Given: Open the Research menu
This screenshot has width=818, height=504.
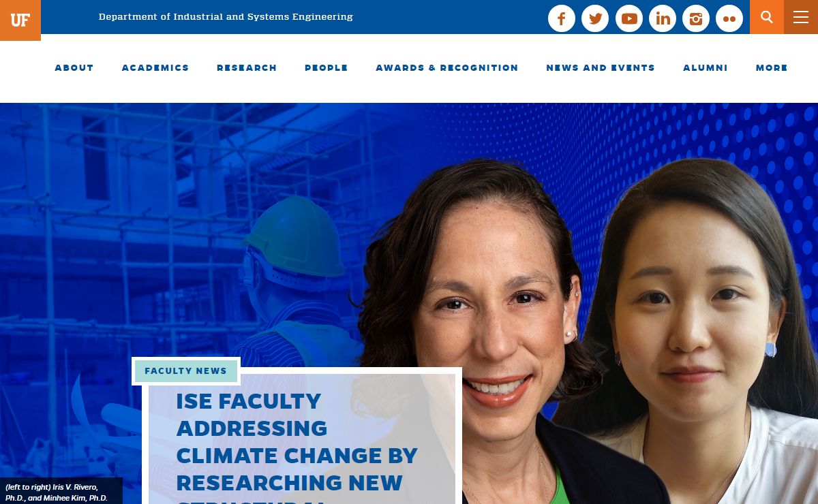Looking at the screenshot, I should coord(247,68).
